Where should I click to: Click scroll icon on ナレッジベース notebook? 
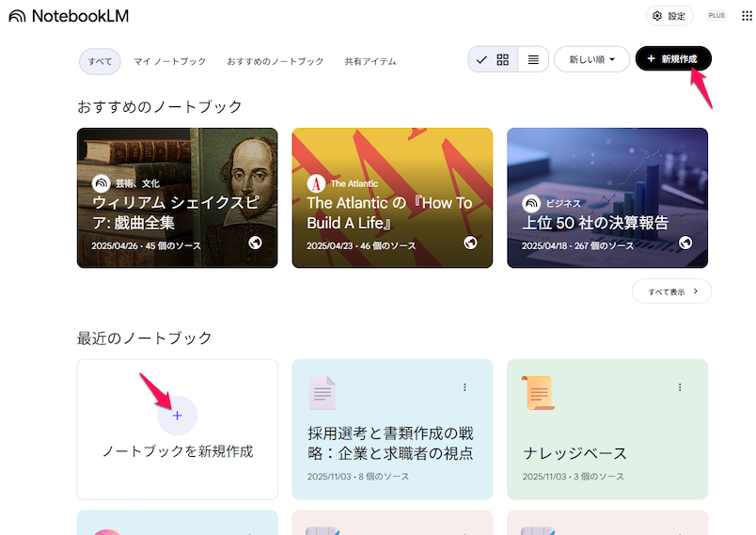[x=538, y=393]
